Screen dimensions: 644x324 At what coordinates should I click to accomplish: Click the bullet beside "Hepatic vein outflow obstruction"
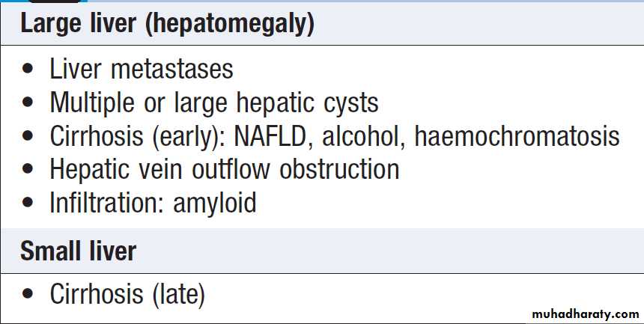tap(28, 170)
